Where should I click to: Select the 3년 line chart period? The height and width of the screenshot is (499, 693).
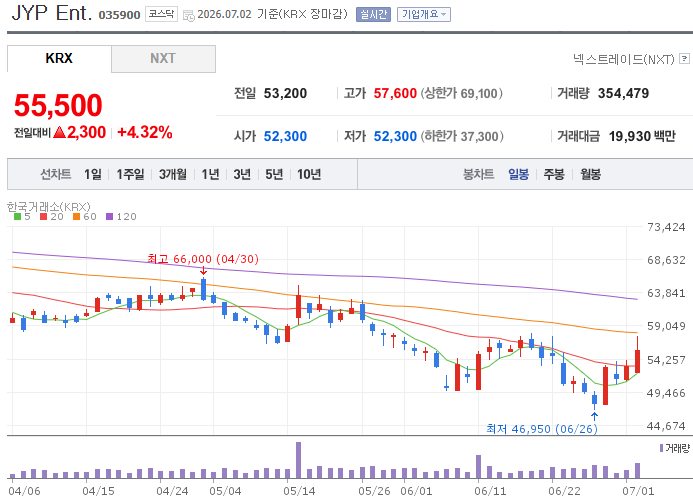pyautogui.click(x=242, y=174)
